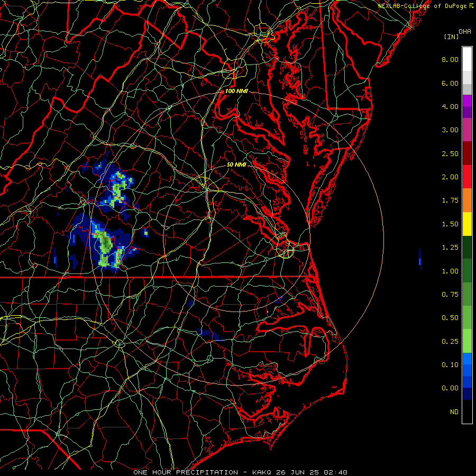Click the OHA product label
Viewport: 476px width, 476px height.
[465, 32]
